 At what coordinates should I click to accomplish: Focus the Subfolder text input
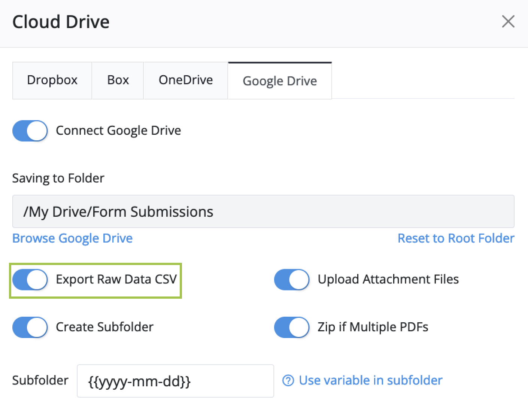pyautogui.click(x=175, y=381)
